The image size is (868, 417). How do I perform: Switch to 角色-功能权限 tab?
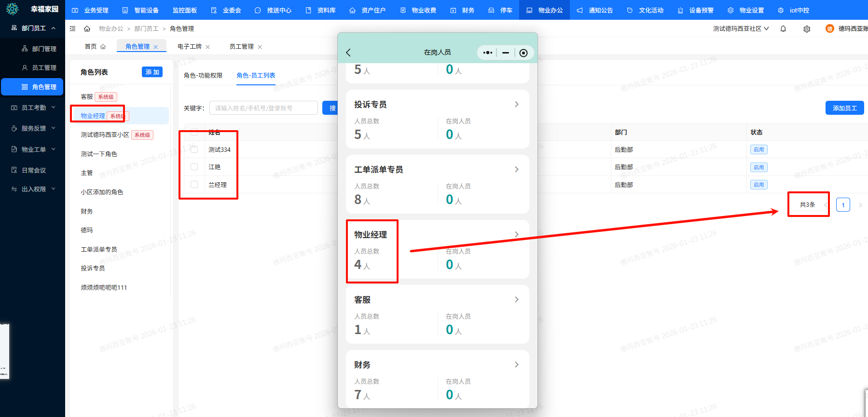point(203,76)
